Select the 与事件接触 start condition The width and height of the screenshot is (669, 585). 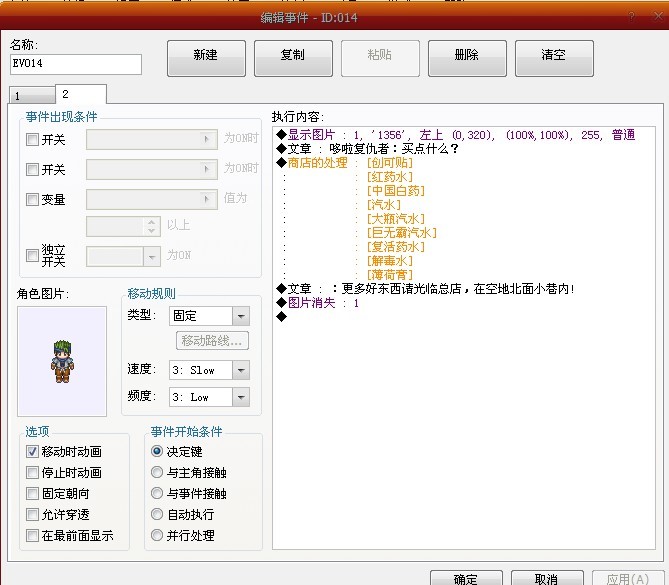pyautogui.click(x=157, y=493)
